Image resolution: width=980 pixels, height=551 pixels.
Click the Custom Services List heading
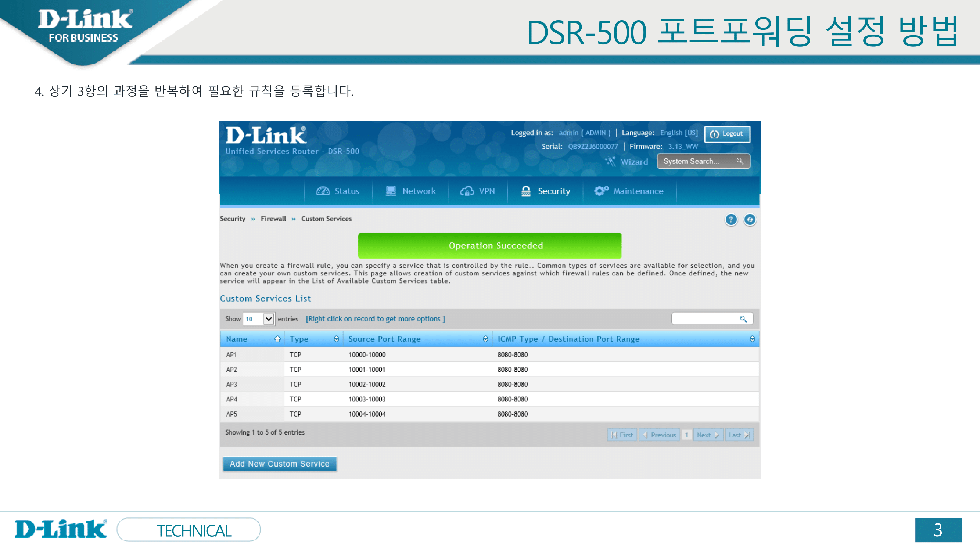click(x=265, y=299)
